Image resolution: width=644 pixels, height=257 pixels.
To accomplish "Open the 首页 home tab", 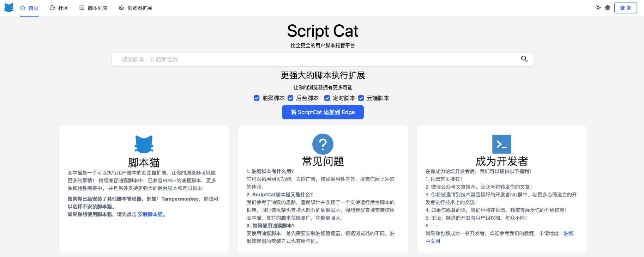I will pyautogui.click(x=29, y=8).
